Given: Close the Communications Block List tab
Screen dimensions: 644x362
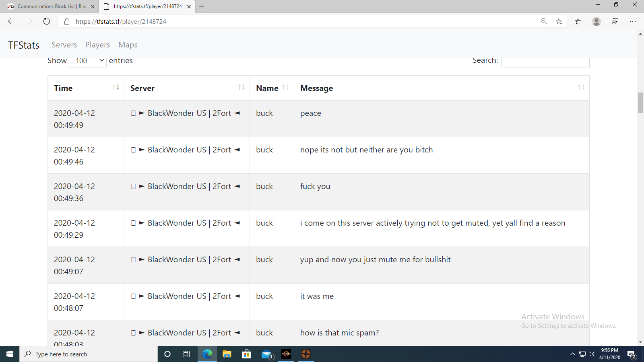Looking at the screenshot, I should (93, 6).
